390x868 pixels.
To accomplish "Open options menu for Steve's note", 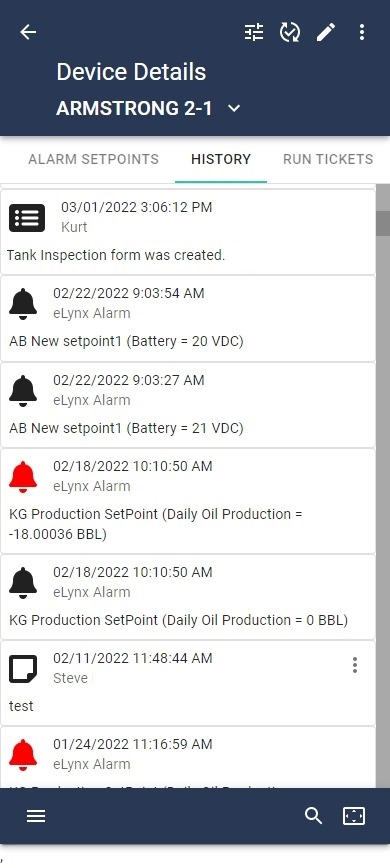I will (355, 665).
